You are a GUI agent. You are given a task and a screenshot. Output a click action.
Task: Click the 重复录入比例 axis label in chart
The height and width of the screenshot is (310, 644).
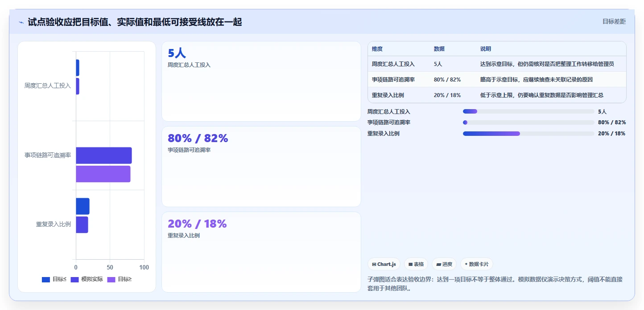(x=54, y=224)
